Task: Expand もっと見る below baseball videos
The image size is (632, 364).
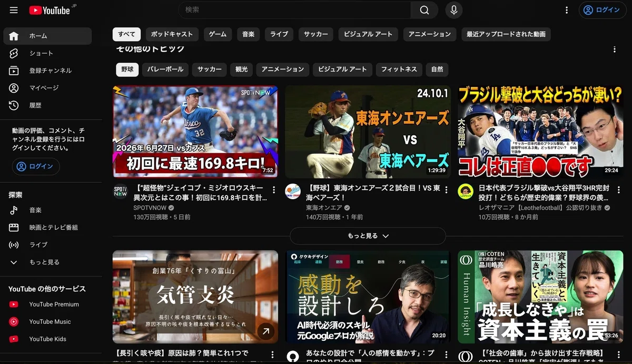Action: click(368, 236)
